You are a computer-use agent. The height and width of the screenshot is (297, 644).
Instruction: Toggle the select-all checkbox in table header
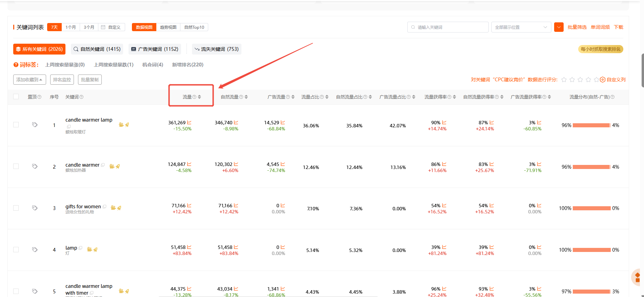(16, 97)
